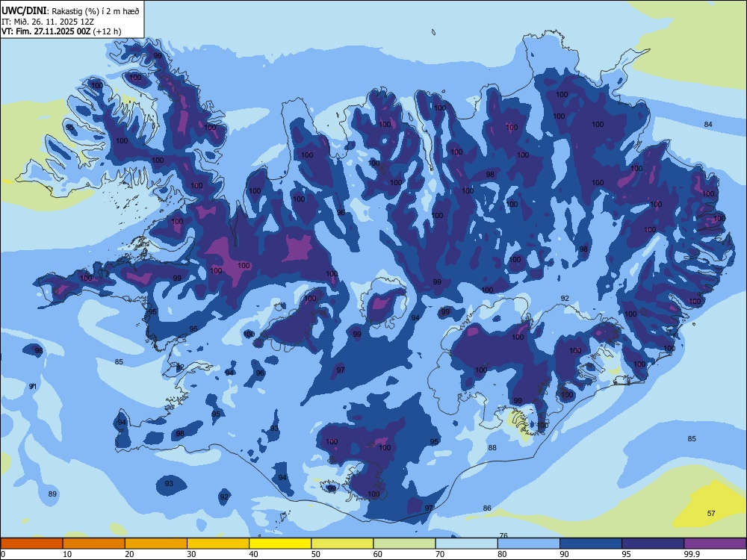This screenshot has width=747, height=560.
Task: Click the purple above-99.9 legend swatch
Action: [715, 544]
